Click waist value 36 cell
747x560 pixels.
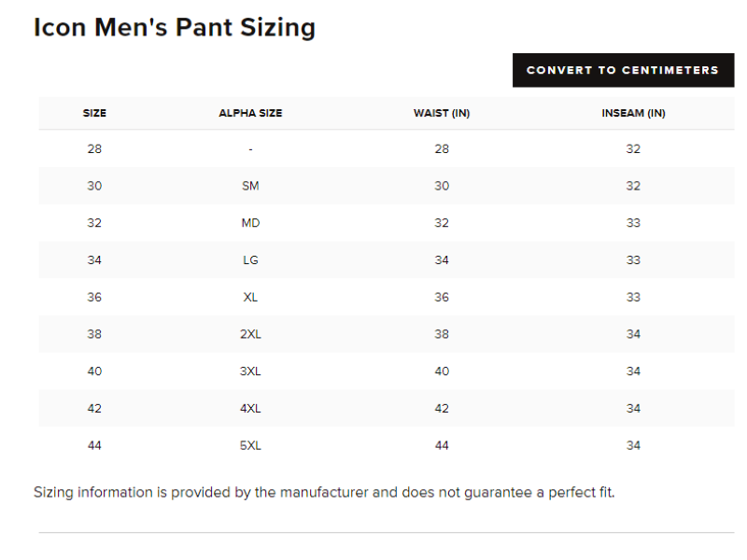tap(442, 297)
